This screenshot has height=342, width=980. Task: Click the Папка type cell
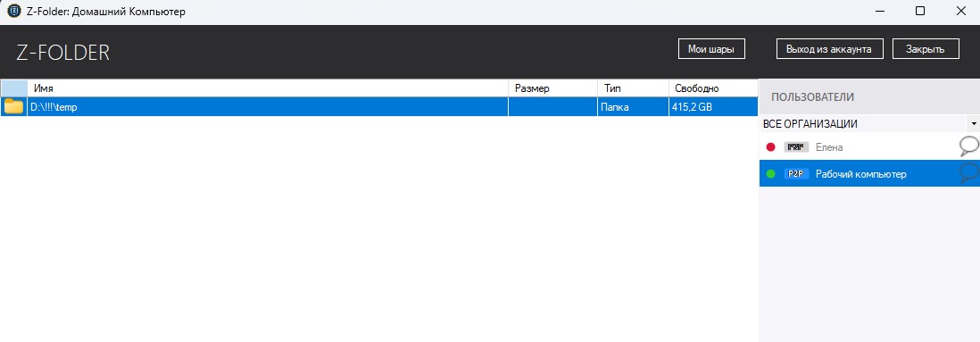(633, 107)
